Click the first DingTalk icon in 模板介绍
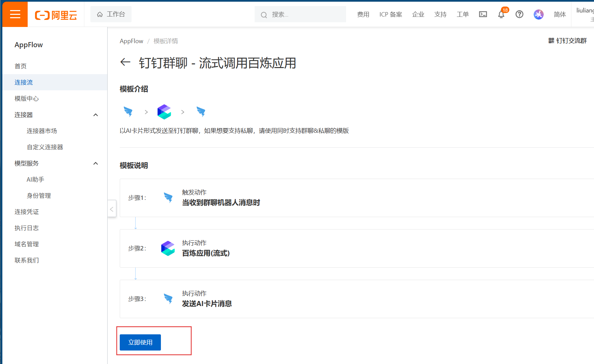594x364 pixels. (x=128, y=112)
